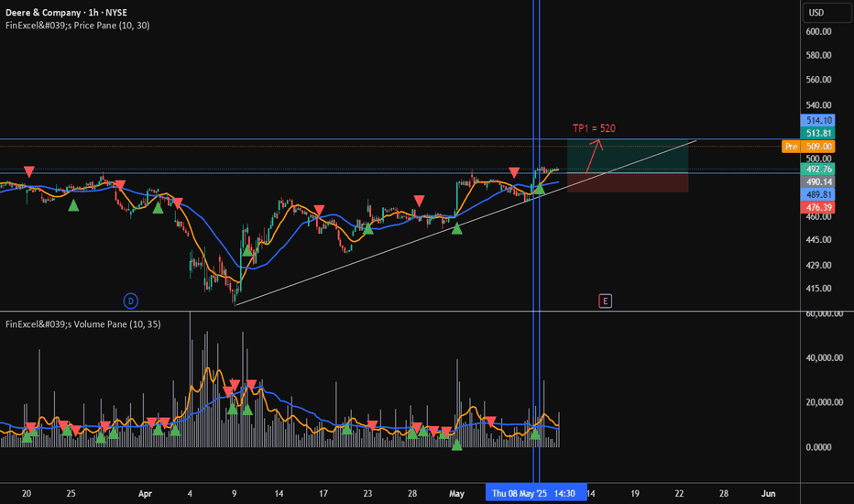The height and width of the screenshot is (504, 854).
Task: Click the orange 'Pre' pre-market label
Action: 791,146
